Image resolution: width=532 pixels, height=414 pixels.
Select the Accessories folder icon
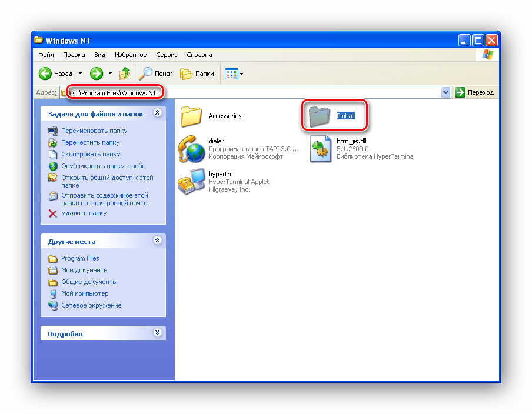[x=191, y=116]
